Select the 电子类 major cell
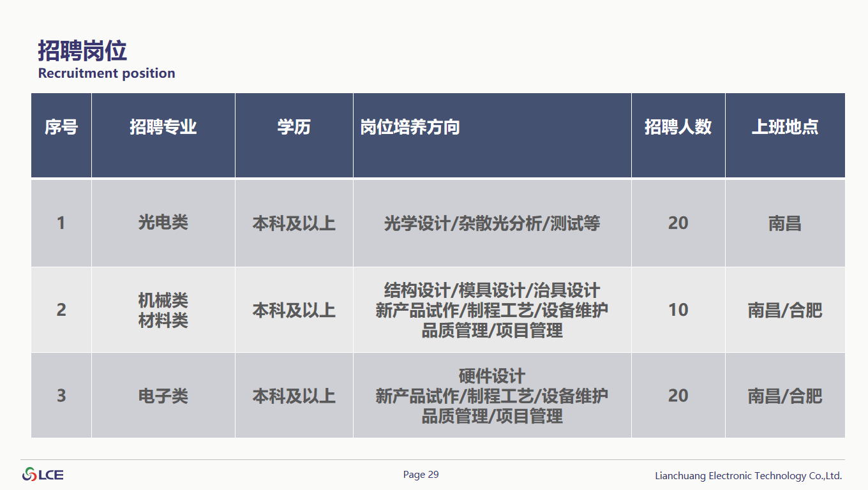Viewport: 868px width, 490px height. pos(163,396)
